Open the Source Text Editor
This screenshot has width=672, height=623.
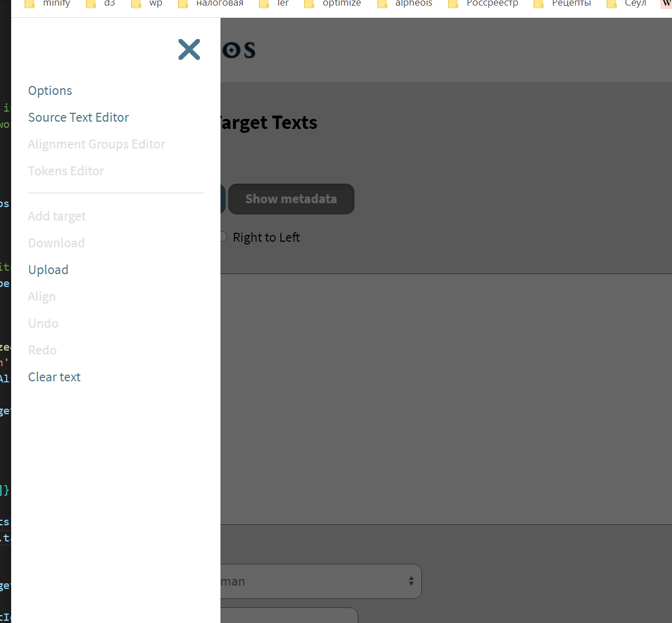pos(78,117)
